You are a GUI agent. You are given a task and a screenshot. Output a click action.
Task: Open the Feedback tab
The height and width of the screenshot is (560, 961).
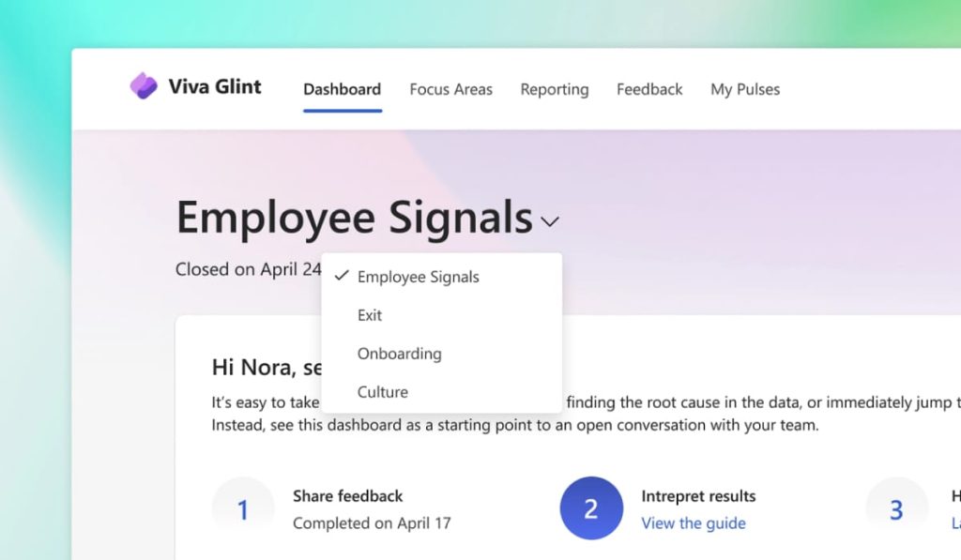[649, 89]
